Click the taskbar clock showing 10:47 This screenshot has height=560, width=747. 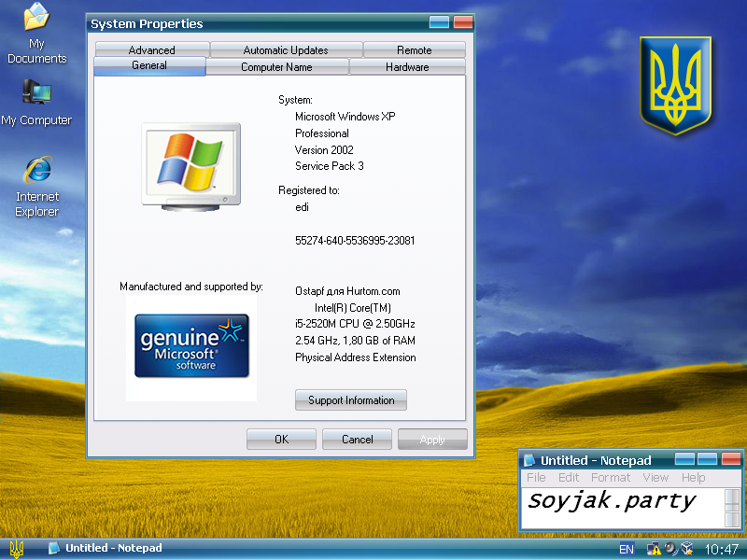pyautogui.click(x=721, y=550)
